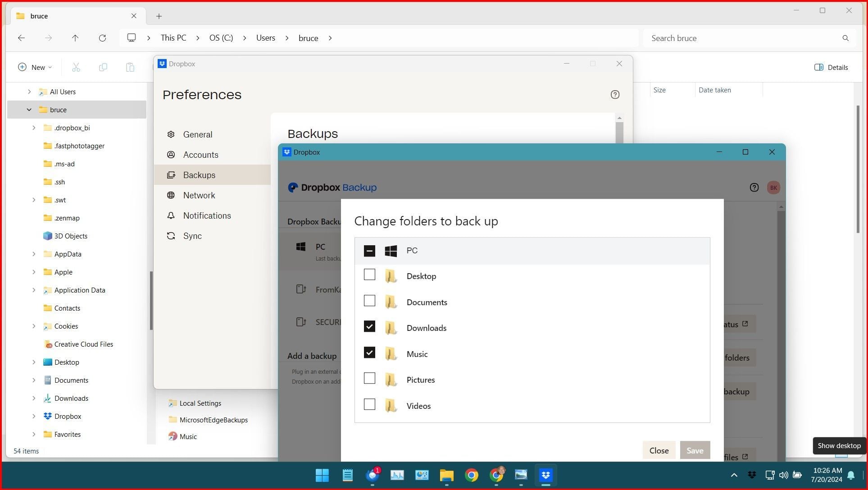
Task: Open Dropbox Backup help icon
Action: (x=754, y=188)
